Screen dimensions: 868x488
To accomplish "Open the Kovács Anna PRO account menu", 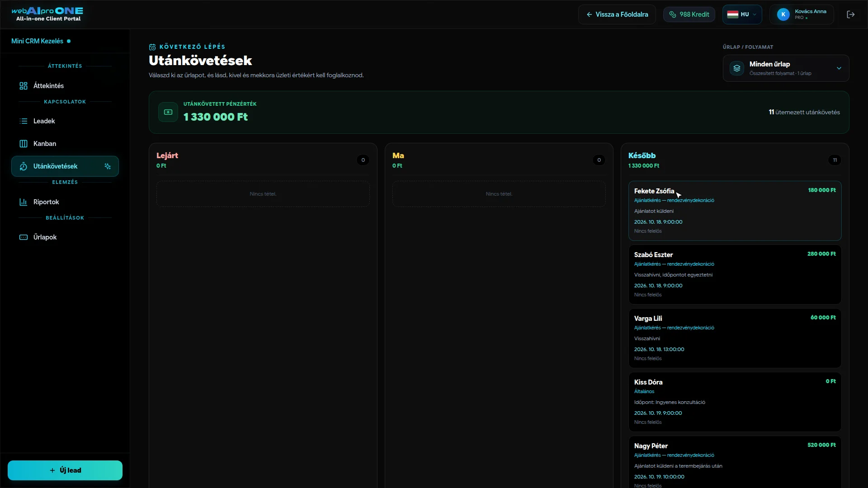I will pyautogui.click(x=802, y=14).
